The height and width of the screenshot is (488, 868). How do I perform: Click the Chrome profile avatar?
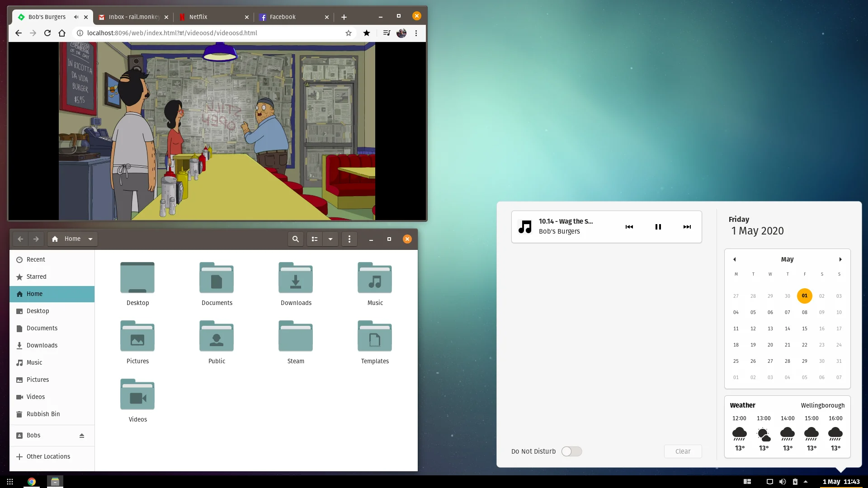click(401, 33)
